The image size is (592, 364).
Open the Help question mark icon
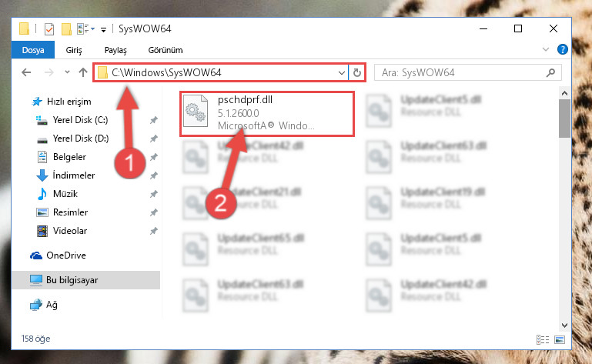pyautogui.click(x=563, y=49)
